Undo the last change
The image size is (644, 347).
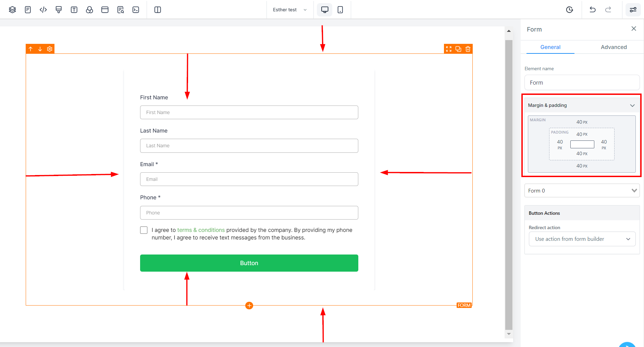(593, 10)
